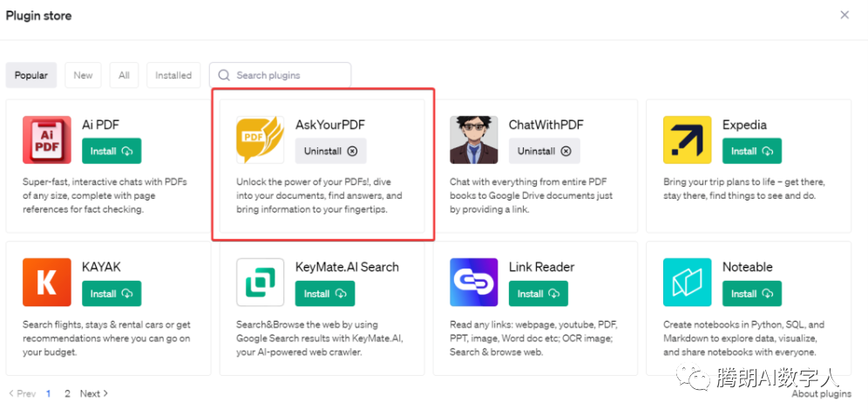Select the New plugins tab
Viewport: 868px width, 416px height.
point(83,75)
